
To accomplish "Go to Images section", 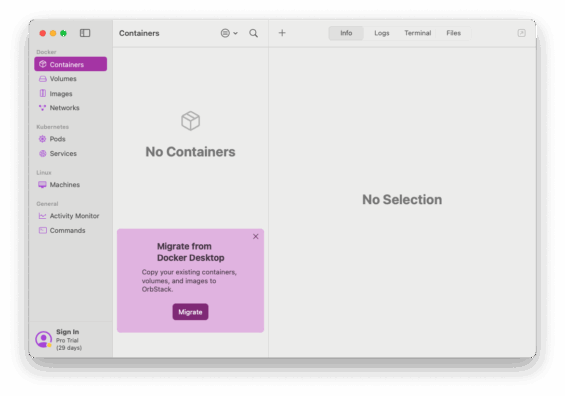I will tap(71, 93).
